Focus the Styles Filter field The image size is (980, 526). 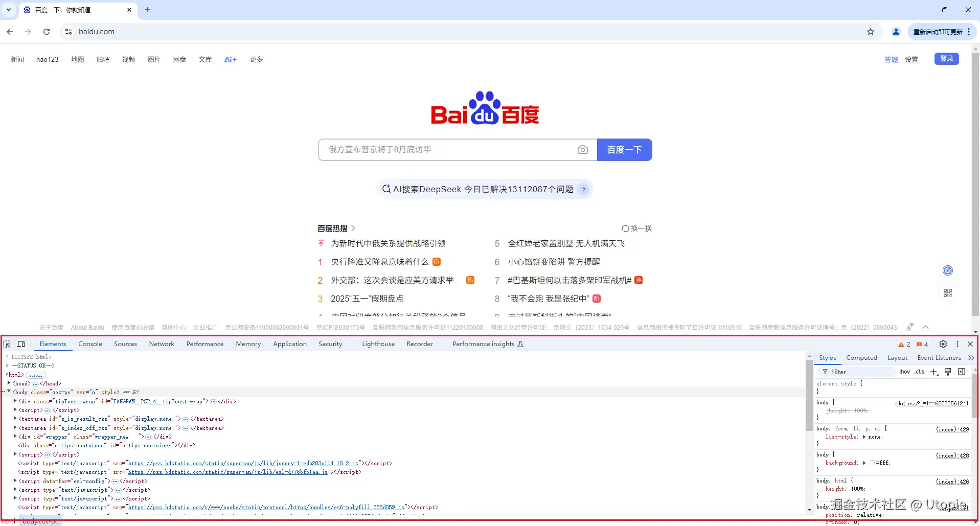(856, 372)
